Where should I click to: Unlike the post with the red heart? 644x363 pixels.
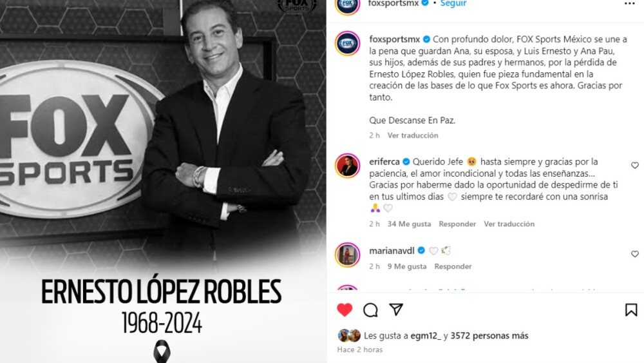tap(345, 309)
